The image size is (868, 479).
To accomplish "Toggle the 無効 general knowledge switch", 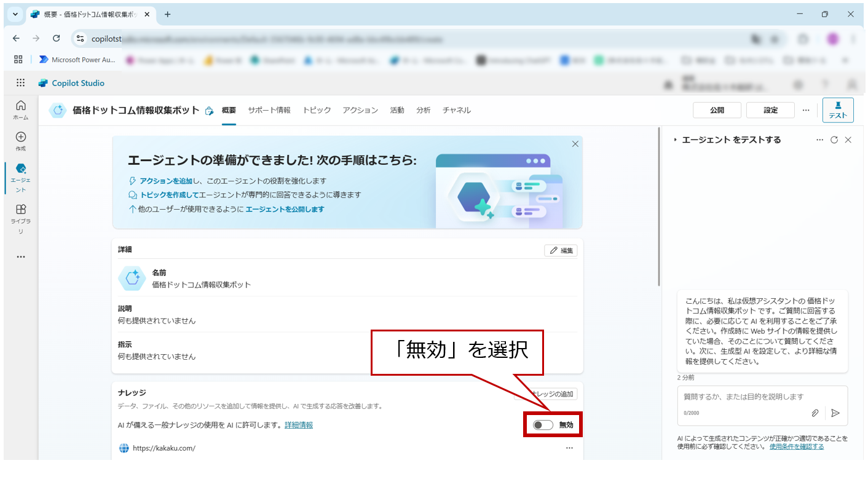I will (x=543, y=425).
